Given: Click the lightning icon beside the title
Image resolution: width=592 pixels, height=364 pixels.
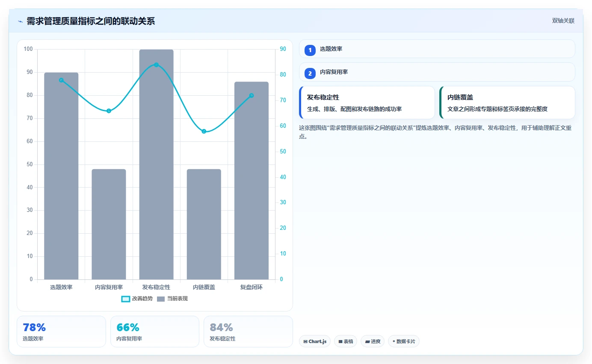Looking at the screenshot, I should point(20,21).
